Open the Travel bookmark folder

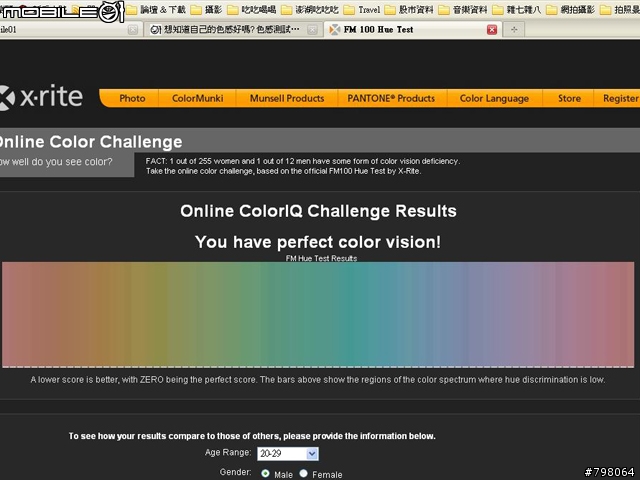click(362, 9)
